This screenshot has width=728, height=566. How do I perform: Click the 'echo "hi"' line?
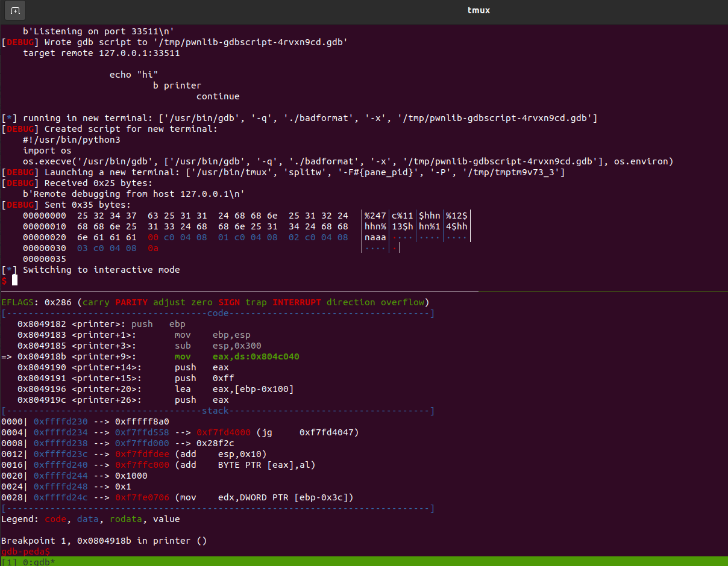[134, 75]
